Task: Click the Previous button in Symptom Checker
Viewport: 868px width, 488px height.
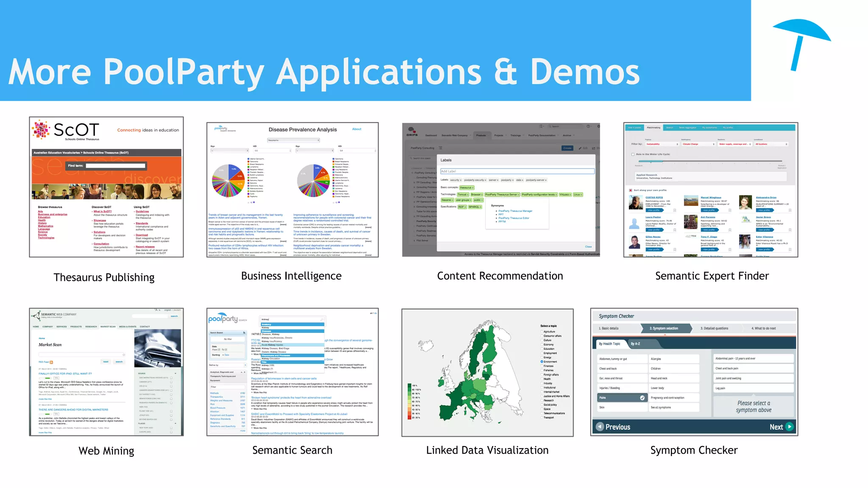Action: pyautogui.click(x=613, y=427)
